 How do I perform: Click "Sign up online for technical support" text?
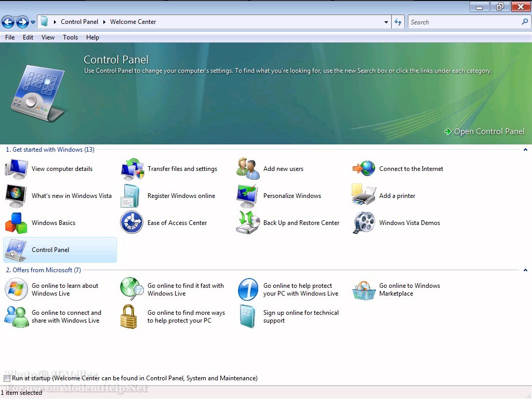(301, 316)
